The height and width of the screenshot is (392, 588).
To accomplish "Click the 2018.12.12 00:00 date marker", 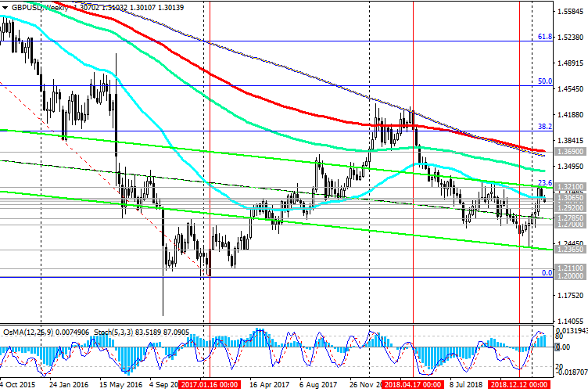I will coord(519,385).
